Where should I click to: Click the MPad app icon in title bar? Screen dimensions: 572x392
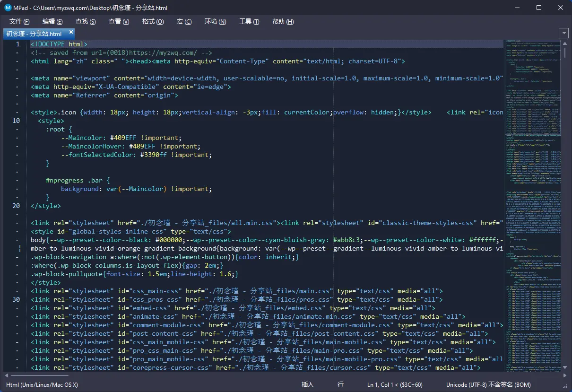[x=8, y=8]
